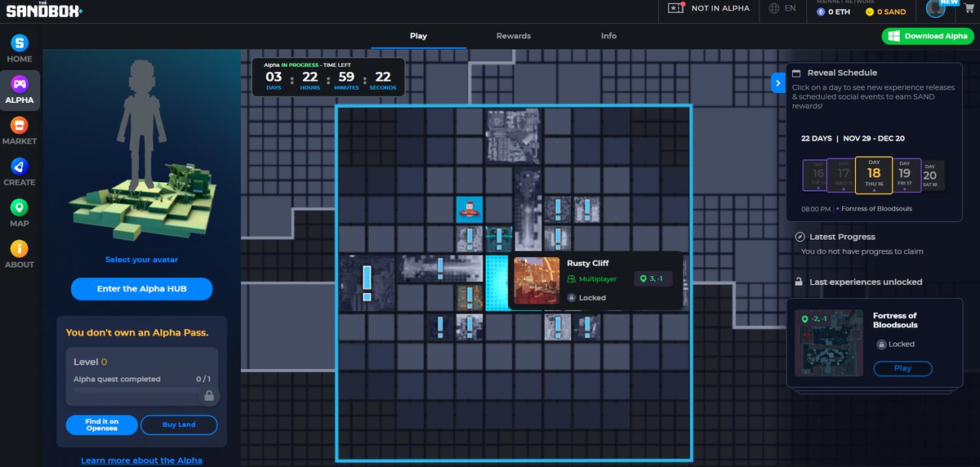Open the Home section in sidebar

20,48
